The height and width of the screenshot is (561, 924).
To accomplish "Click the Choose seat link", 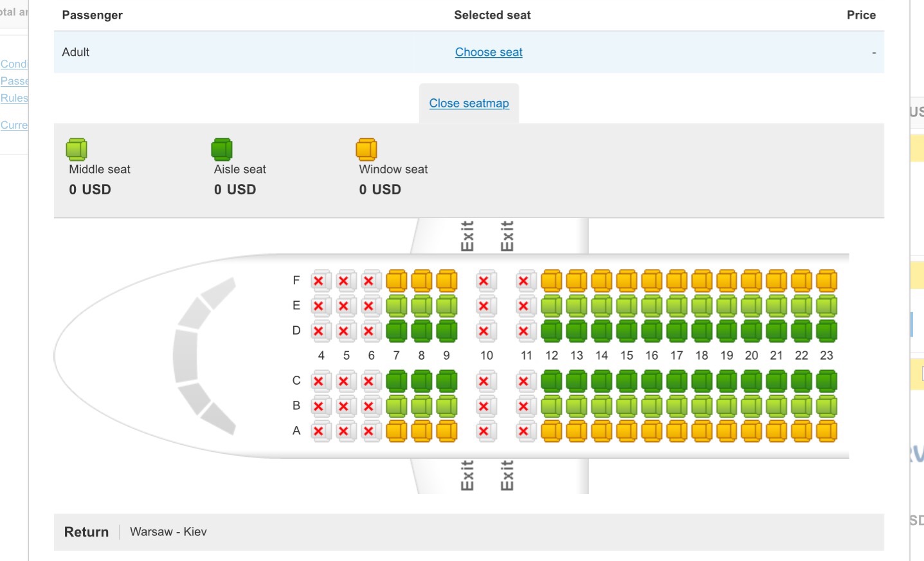I will pos(488,52).
